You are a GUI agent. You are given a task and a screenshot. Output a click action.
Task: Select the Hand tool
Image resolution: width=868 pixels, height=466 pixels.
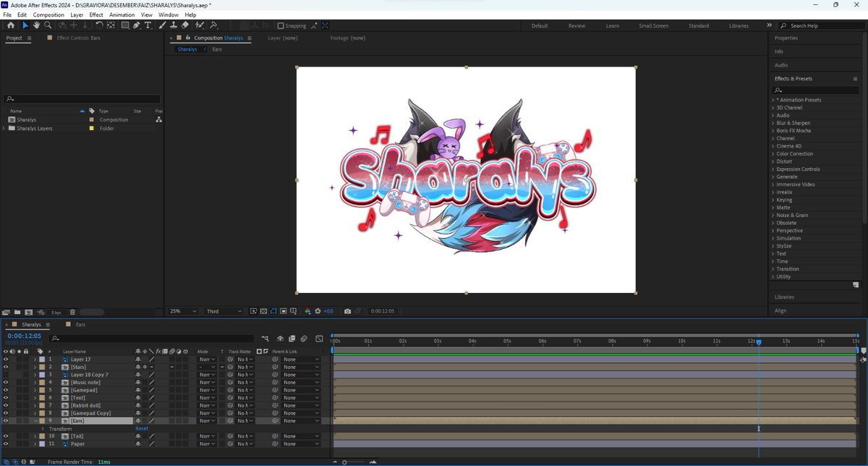click(37, 25)
